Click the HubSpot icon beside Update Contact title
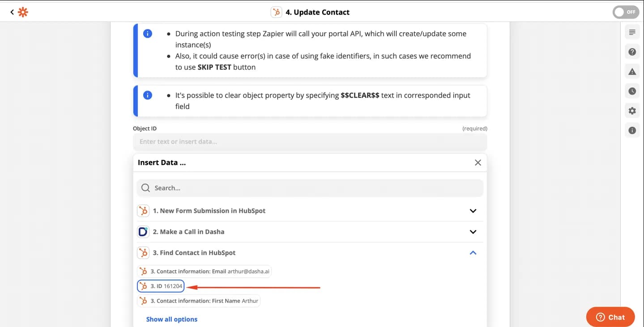Screen dimensions: 644x327 pos(277,12)
